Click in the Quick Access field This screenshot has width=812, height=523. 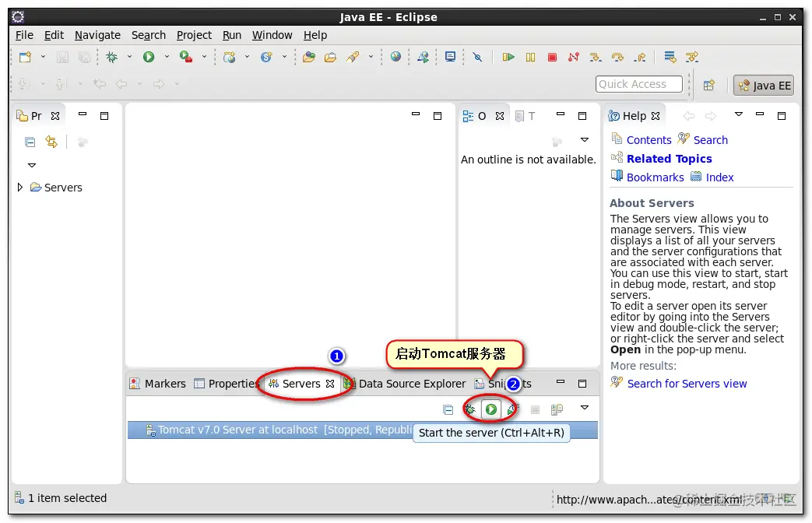[x=638, y=84]
